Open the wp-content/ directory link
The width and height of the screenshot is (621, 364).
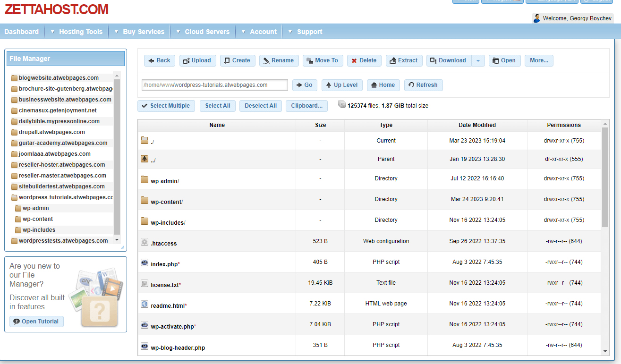point(167,202)
